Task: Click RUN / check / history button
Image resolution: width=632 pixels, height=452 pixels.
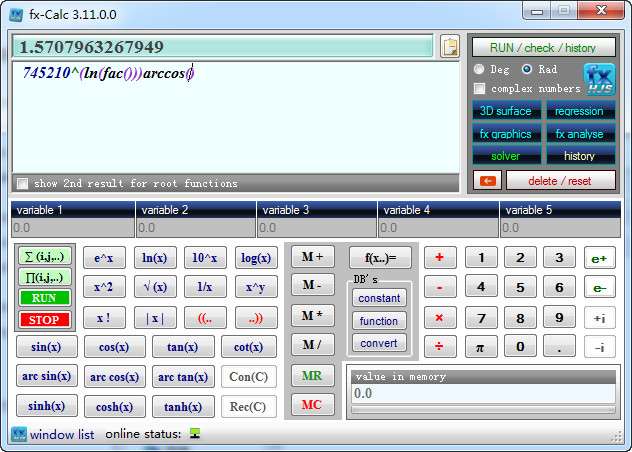Action: 543,48
